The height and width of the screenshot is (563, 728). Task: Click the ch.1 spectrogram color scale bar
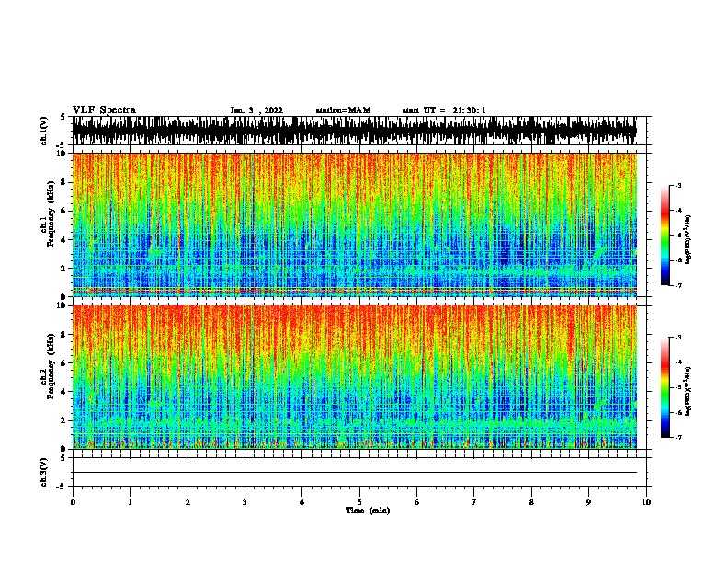click(x=665, y=236)
